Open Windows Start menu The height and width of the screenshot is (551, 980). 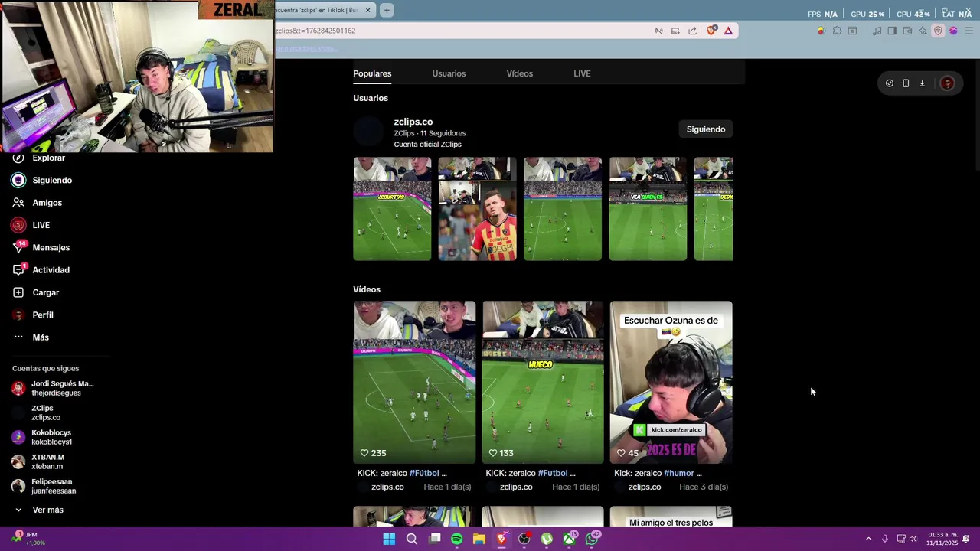pos(389,539)
